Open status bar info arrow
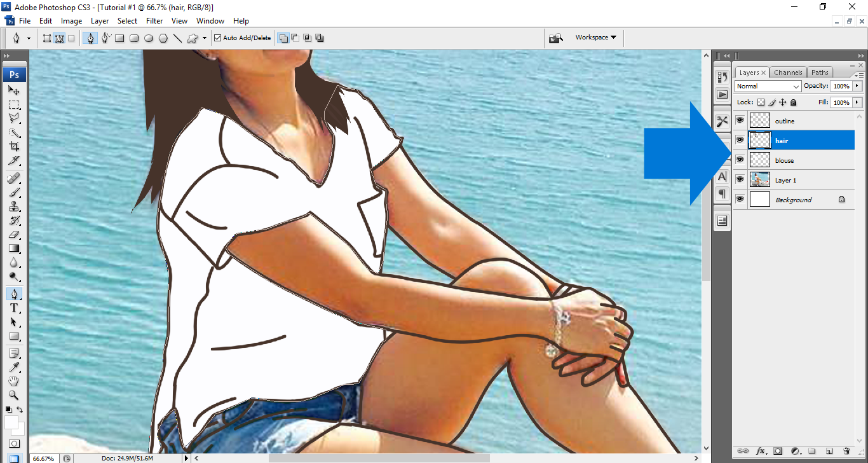 (186, 458)
